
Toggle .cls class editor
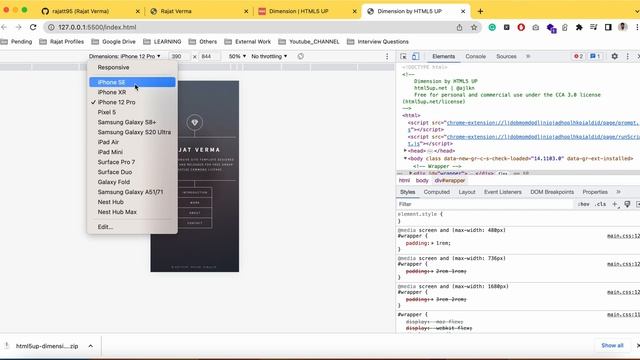tap(600, 204)
